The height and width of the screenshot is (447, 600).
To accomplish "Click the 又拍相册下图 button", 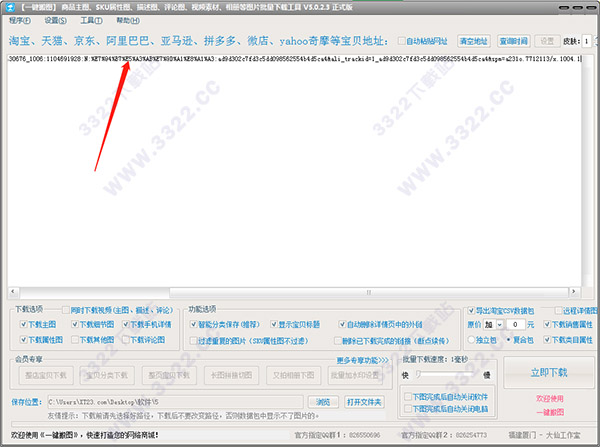I will pyautogui.click(x=293, y=375).
